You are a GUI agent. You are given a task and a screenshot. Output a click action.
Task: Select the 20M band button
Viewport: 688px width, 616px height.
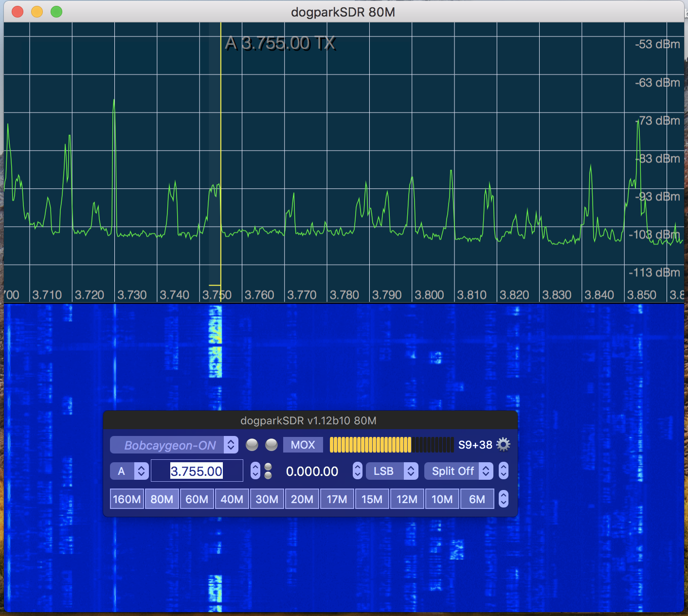(302, 499)
